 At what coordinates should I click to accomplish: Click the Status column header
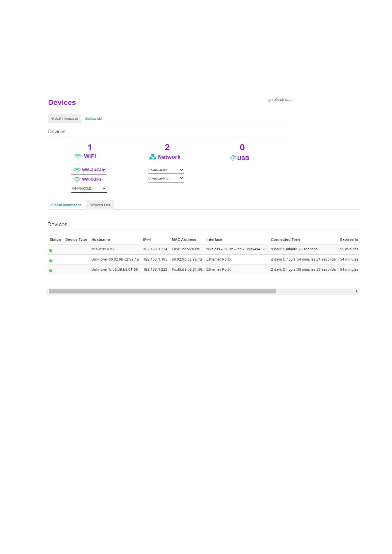click(x=55, y=239)
